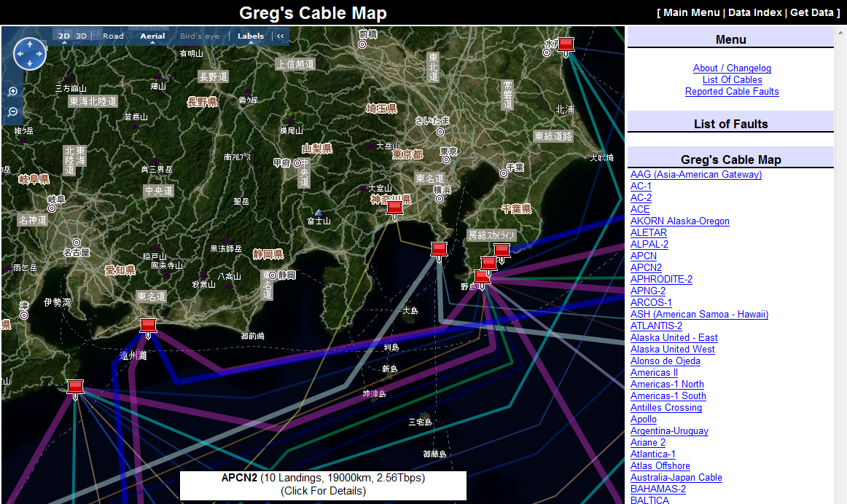This screenshot has width=847, height=504.
Task: Open the Main Menu link
Action: click(x=692, y=12)
